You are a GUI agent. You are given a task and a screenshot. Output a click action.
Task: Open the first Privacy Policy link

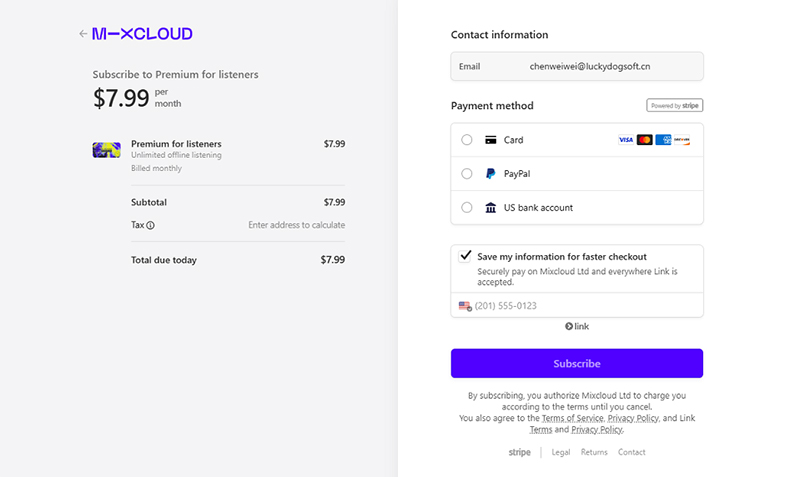(x=633, y=418)
